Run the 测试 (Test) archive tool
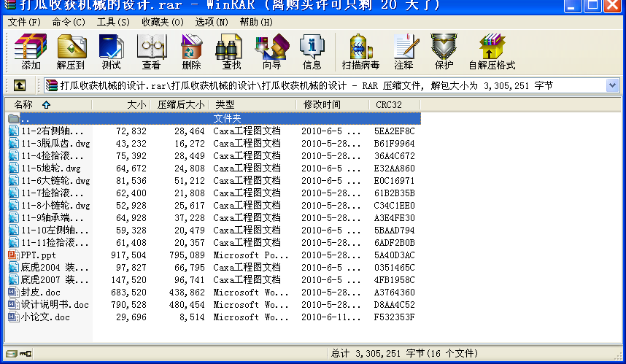Screen dimensions: 626x364 point(111,52)
